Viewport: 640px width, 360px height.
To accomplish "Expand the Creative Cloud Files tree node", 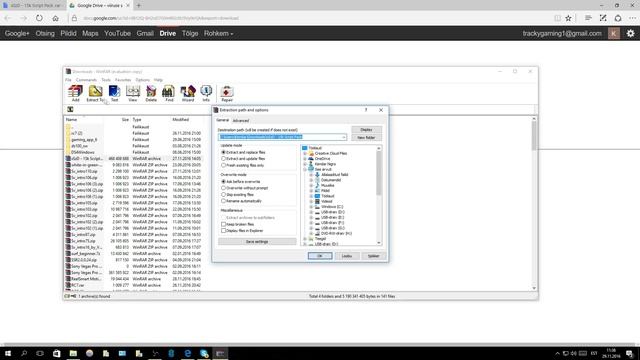I will (x=305, y=153).
